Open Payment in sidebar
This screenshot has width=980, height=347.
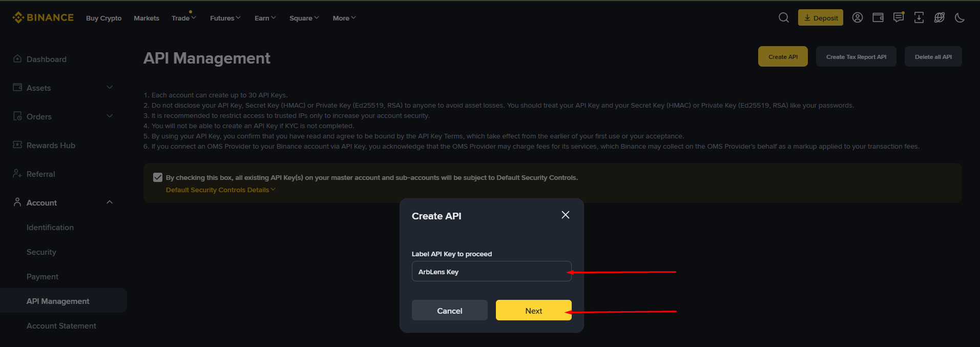coord(43,276)
